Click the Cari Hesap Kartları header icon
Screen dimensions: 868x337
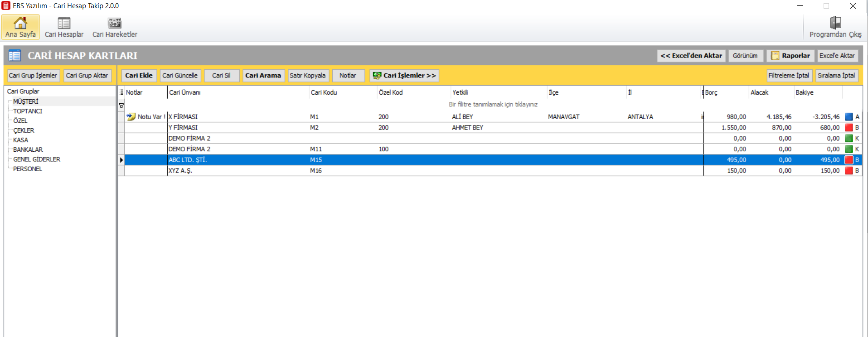pyautogui.click(x=15, y=56)
